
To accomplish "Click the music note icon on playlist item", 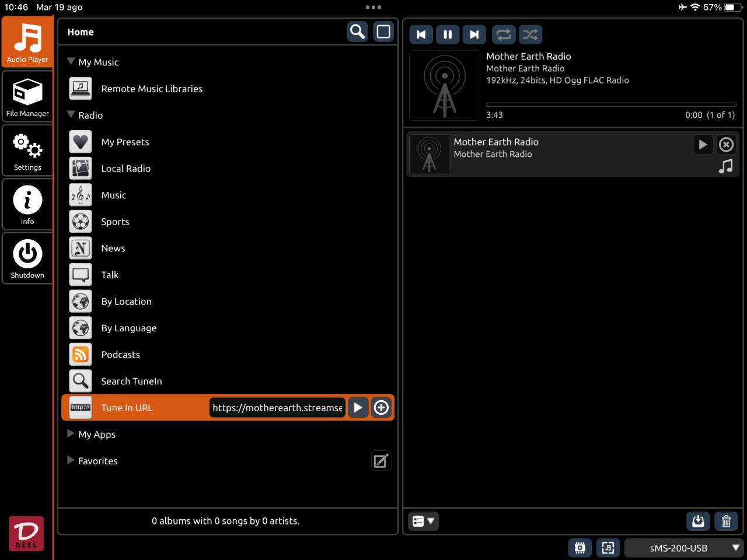I will pos(725,166).
